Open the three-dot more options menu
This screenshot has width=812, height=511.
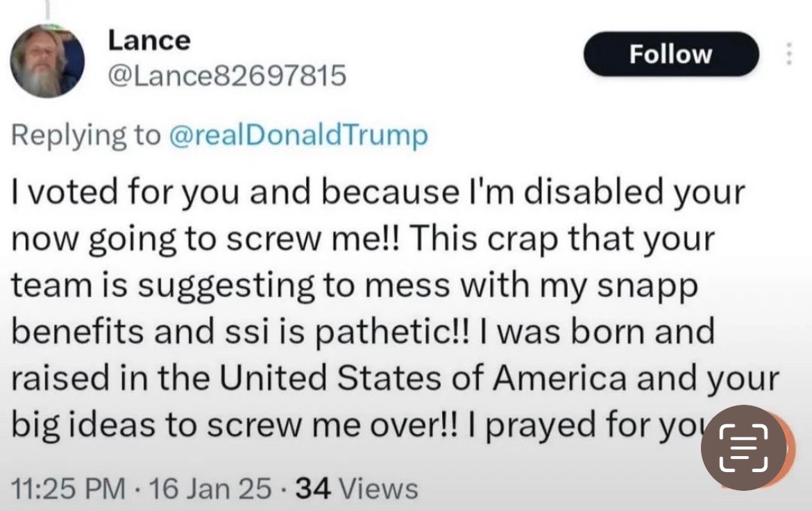[788, 54]
